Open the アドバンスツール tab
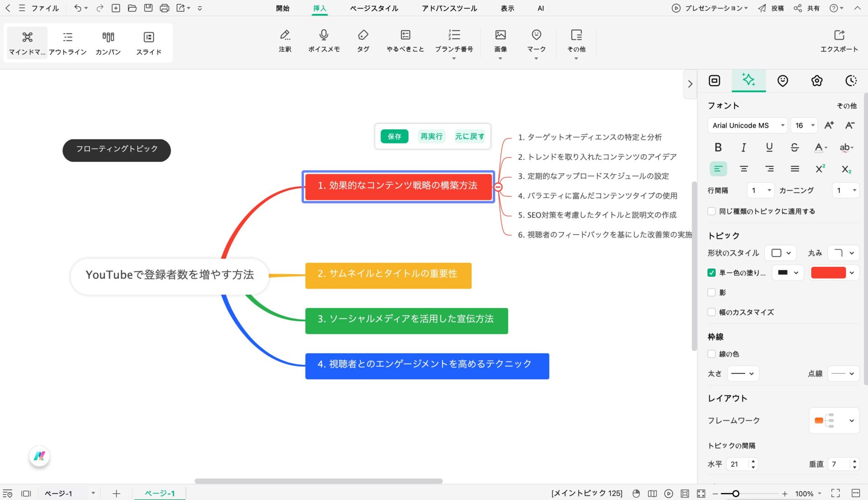 [x=449, y=8]
